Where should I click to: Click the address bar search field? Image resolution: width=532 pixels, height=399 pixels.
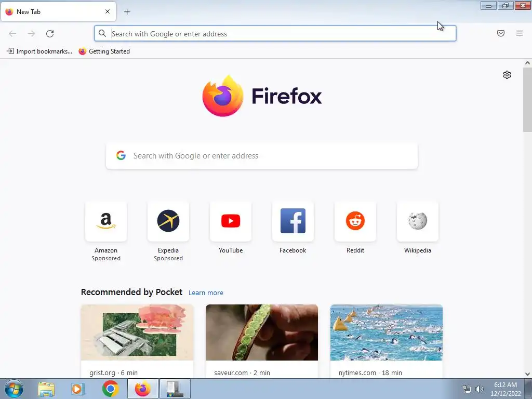[275, 33]
